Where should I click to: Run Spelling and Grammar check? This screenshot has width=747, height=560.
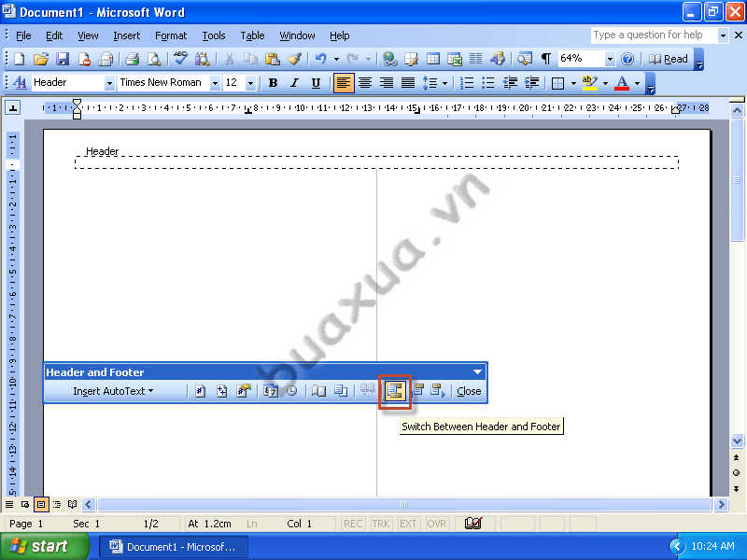pos(180,59)
